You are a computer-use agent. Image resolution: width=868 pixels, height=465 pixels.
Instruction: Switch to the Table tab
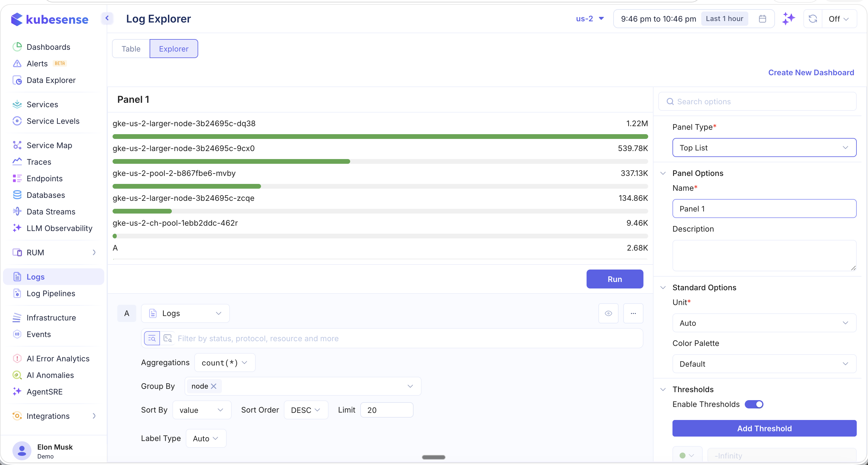click(x=131, y=49)
